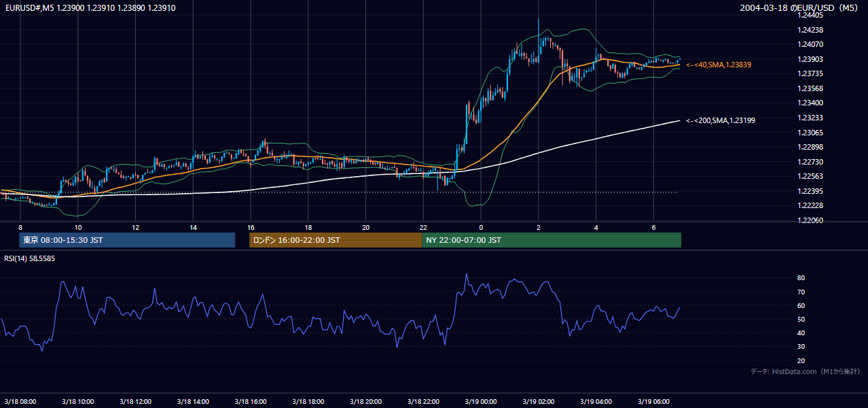Click price axis value 1.23735
Viewport: 868px width, 408px height.
tap(810, 73)
